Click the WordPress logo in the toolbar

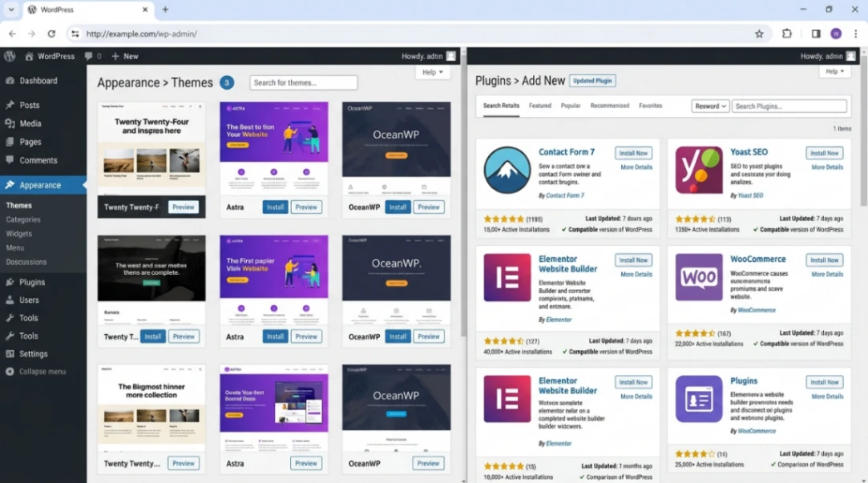coord(9,56)
